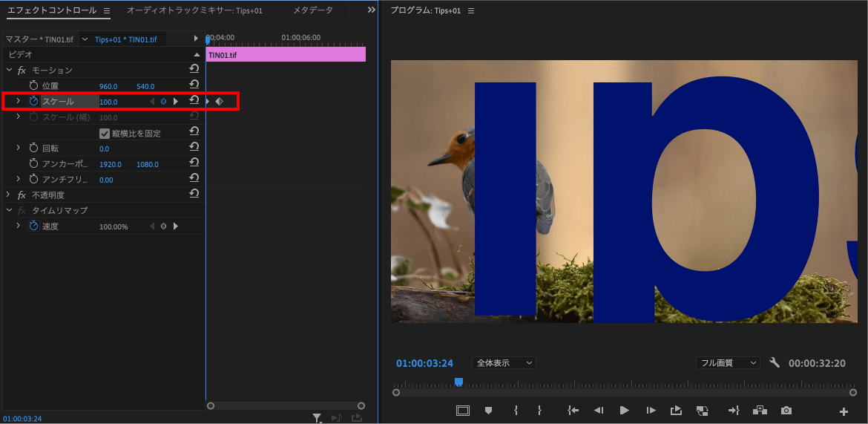Image resolution: width=868 pixels, height=424 pixels.
Task: Export frame with camera icon
Action: [786, 411]
